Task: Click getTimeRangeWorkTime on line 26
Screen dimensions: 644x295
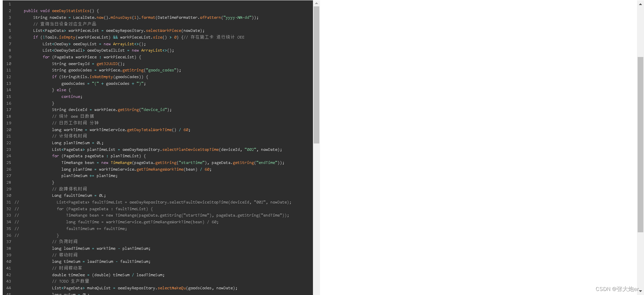Action: click(x=160, y=169)
